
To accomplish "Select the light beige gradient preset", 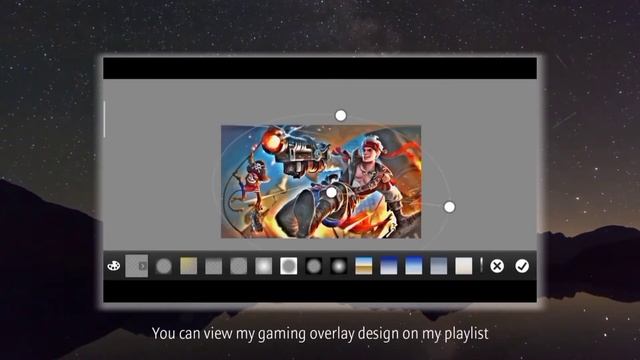I will [464, 266].
